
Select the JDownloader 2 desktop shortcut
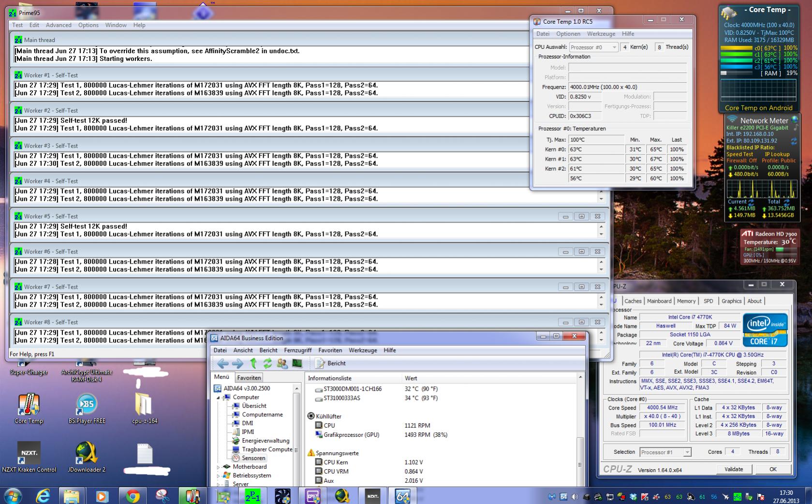coord(87,457)
